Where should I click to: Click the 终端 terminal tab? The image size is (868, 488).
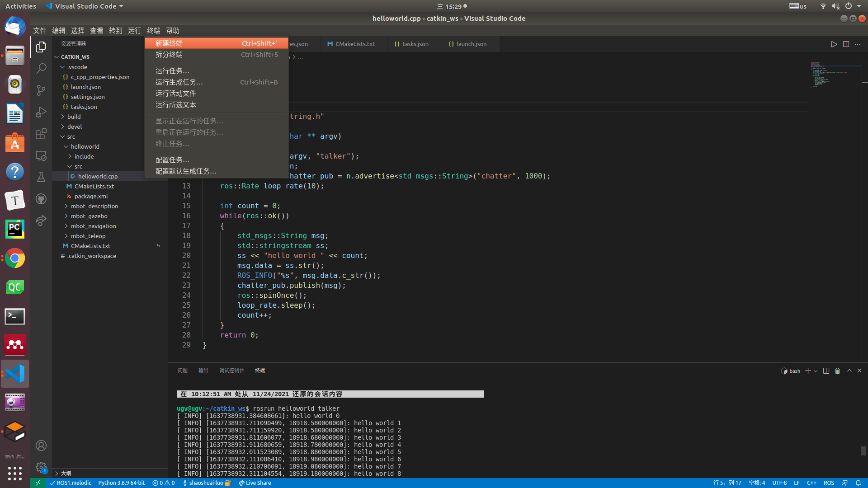[x=260, y=370]
